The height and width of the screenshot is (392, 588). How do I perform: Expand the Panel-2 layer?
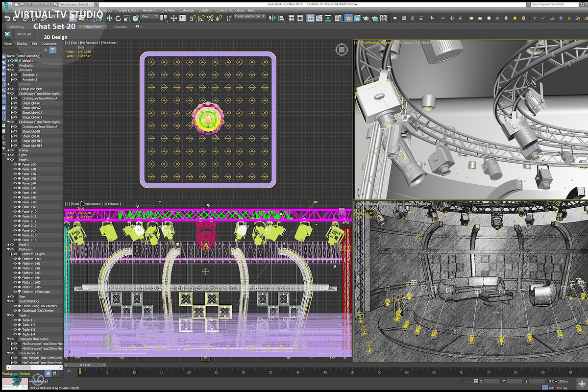(8, 245)
